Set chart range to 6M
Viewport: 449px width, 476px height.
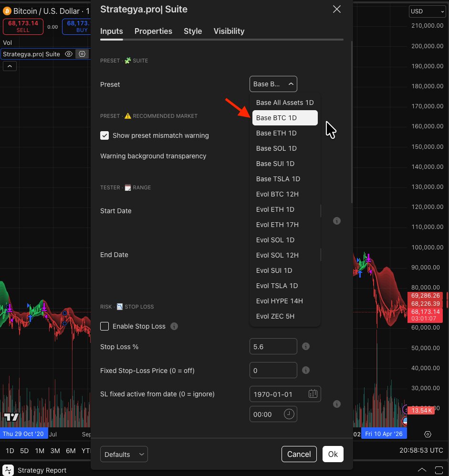(x=71, y=451)
